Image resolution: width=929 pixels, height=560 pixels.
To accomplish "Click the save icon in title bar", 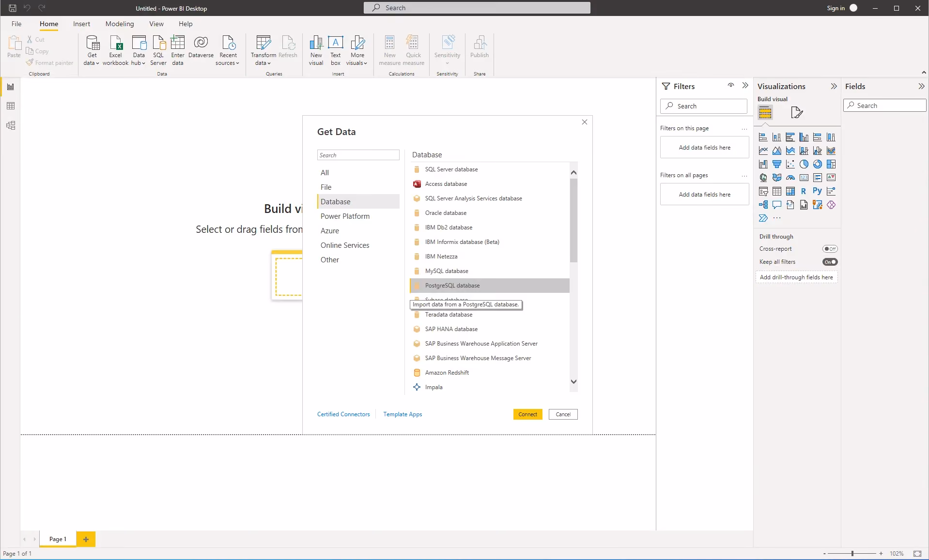I will click(x=13, y=8).
